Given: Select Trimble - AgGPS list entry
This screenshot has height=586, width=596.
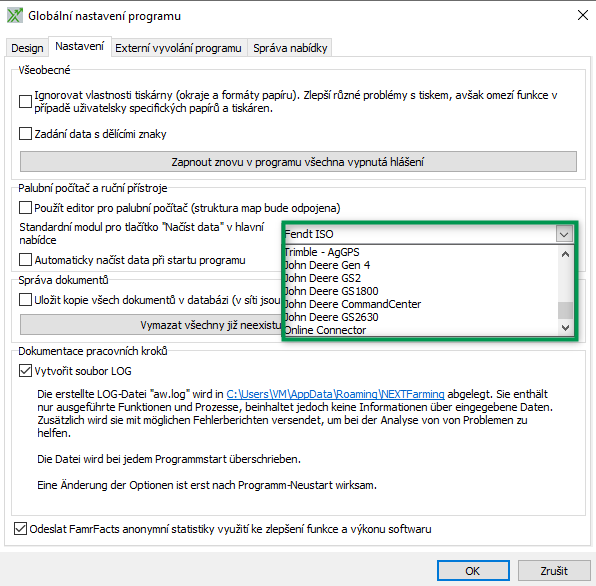Looking at the screenshot, I should click(421, 252).
